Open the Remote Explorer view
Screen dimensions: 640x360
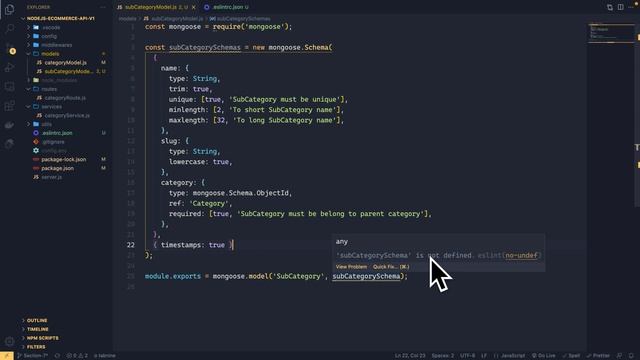point(10,87)
